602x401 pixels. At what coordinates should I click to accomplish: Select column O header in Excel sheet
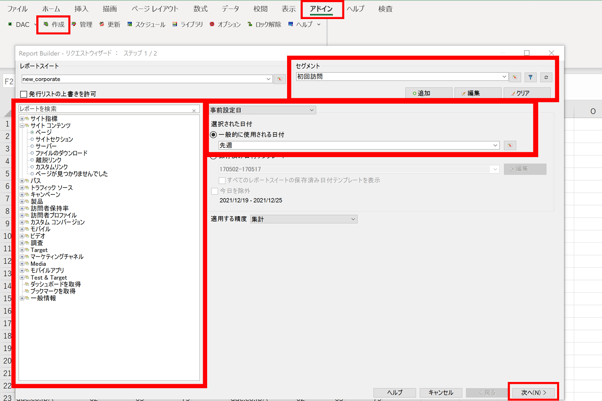(593, 111)
